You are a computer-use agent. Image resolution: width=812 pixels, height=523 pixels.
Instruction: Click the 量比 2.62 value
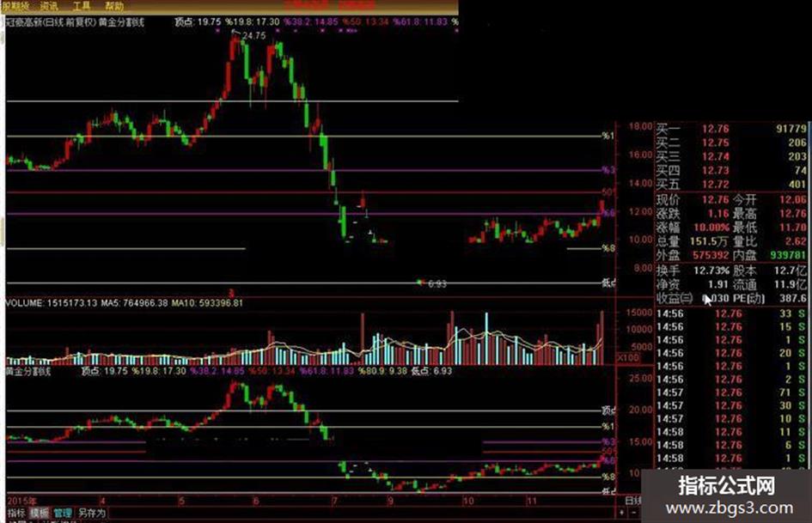pyautogui.click(x=796, y=241)
